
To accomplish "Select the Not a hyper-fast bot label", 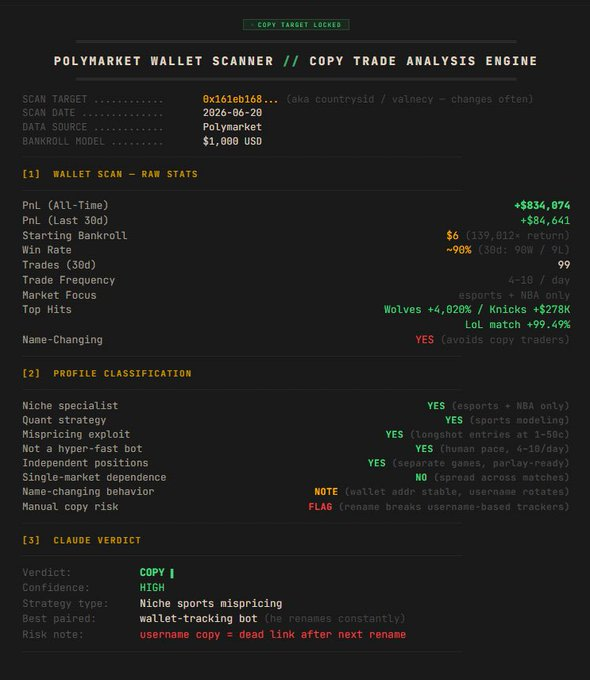I will (82, 449).
